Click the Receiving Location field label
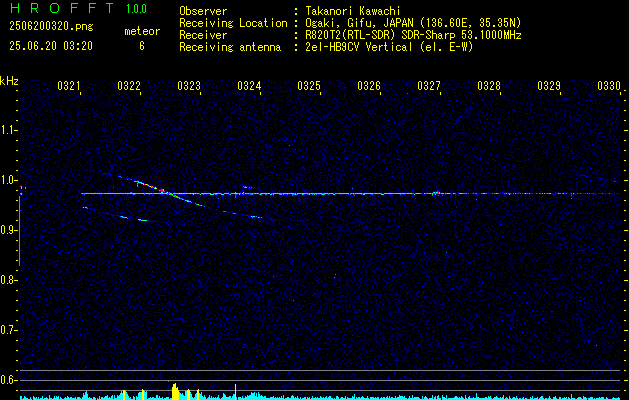Screen dimensions: 629x400 pyautogui.click(x=233, y=23)
